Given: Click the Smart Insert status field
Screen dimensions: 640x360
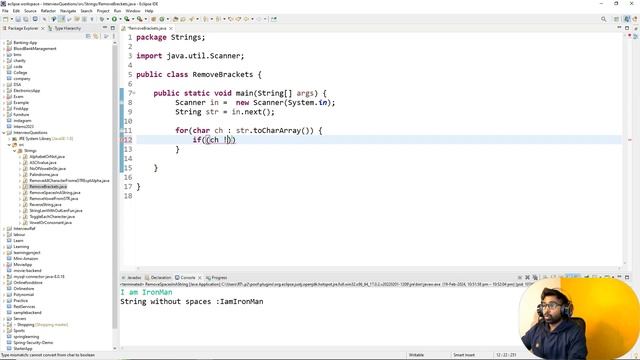Looking at the screenshot, I should tap(464, 355).
